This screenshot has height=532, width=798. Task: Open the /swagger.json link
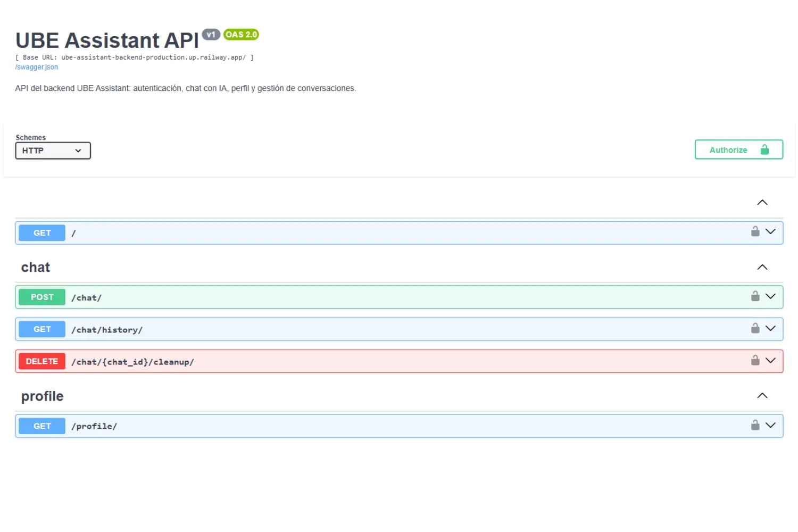[36, 66]
